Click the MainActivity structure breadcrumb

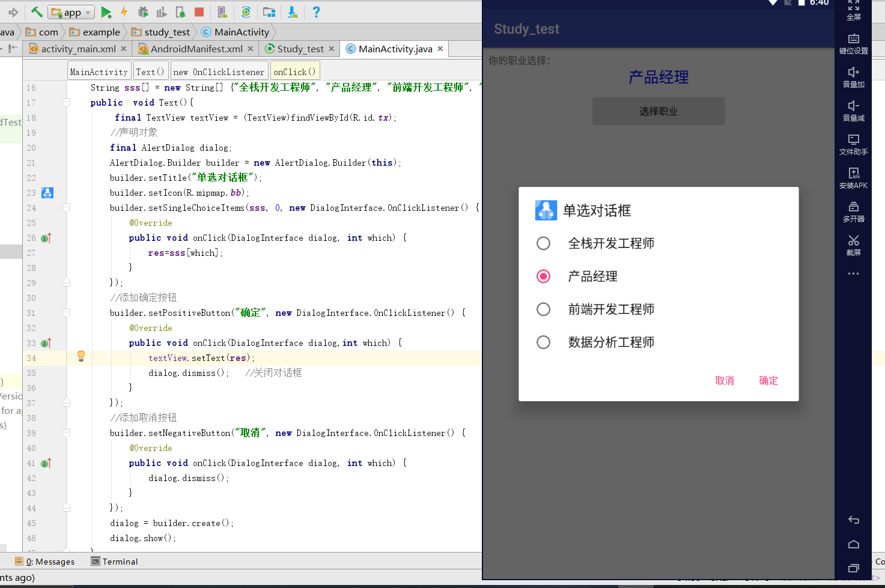point(99,71)
